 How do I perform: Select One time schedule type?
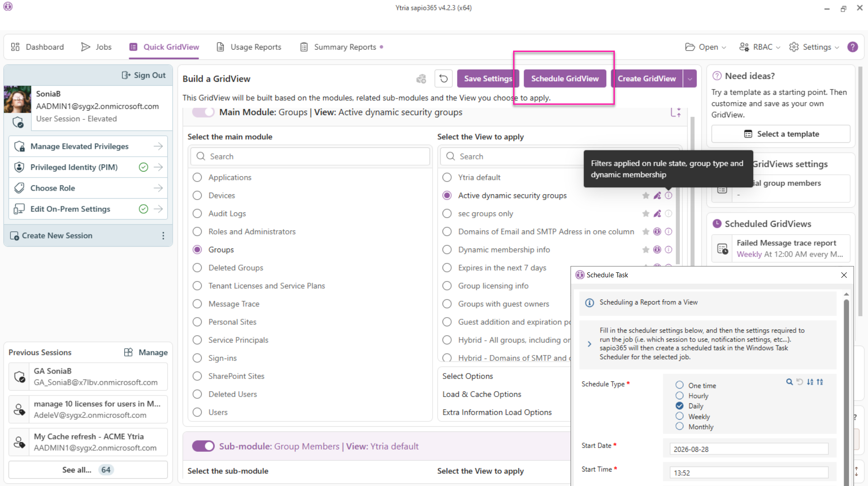(679, 385)
